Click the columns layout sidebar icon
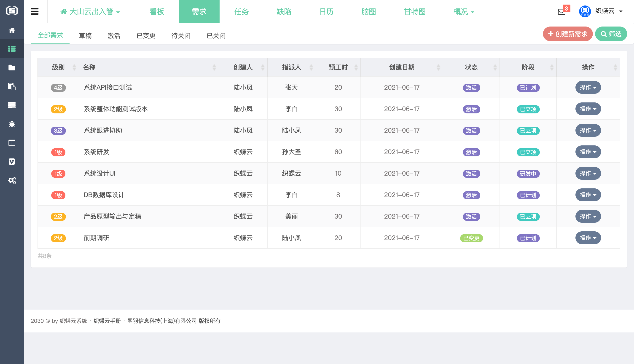Image resolution: width=634 pixels, height=364 pixels. pyautogui.click(x=12, y=143)
